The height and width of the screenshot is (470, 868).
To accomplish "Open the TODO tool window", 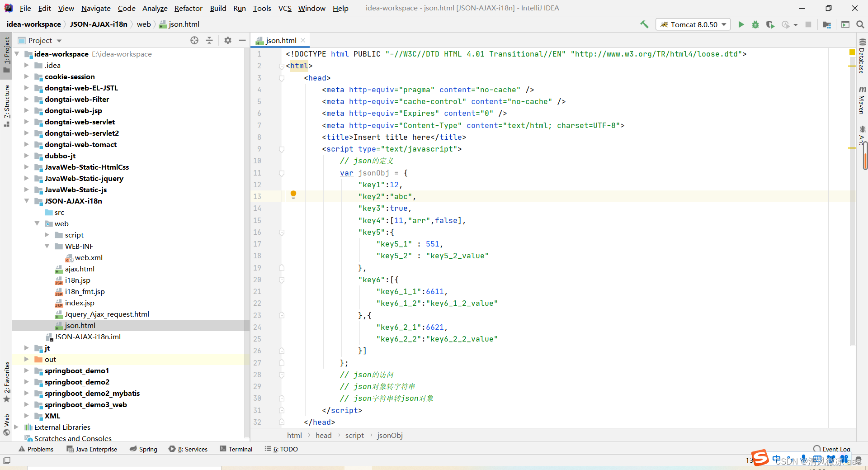I will click(x=281, y=449).
